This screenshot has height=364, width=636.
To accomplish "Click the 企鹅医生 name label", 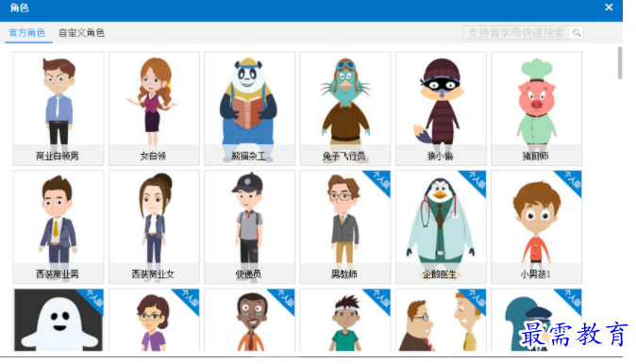I will pos(440,274).
